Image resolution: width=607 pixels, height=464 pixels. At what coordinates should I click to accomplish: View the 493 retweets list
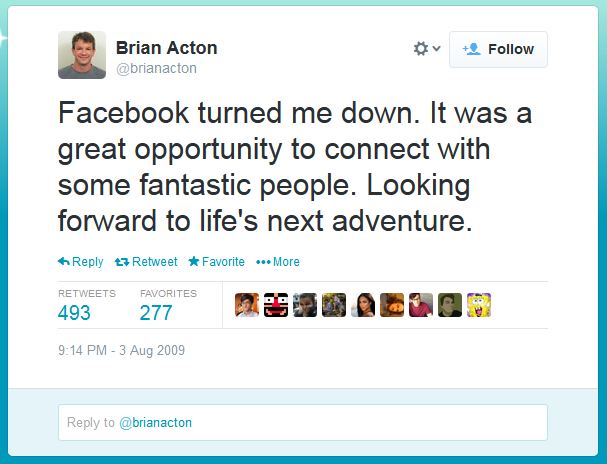tap(74, 313)
